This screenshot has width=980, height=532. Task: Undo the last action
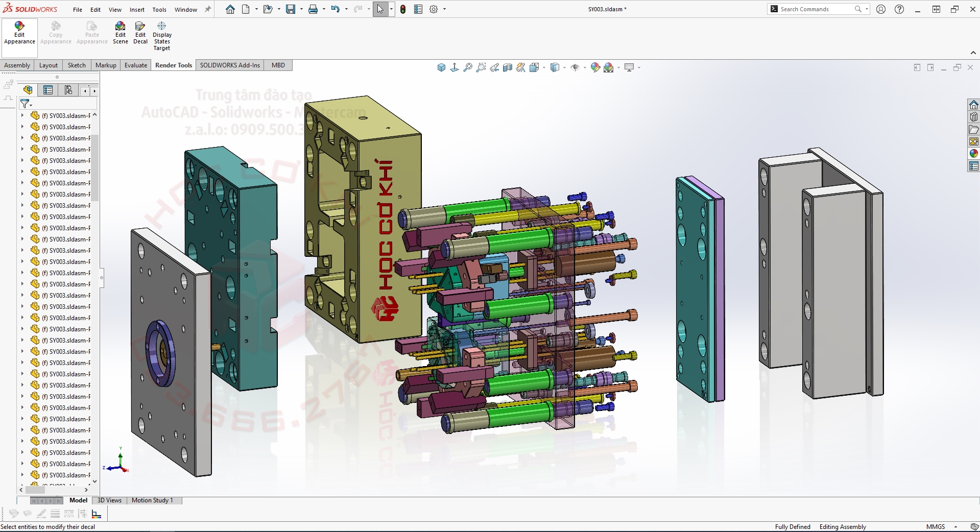click(335, 9)
